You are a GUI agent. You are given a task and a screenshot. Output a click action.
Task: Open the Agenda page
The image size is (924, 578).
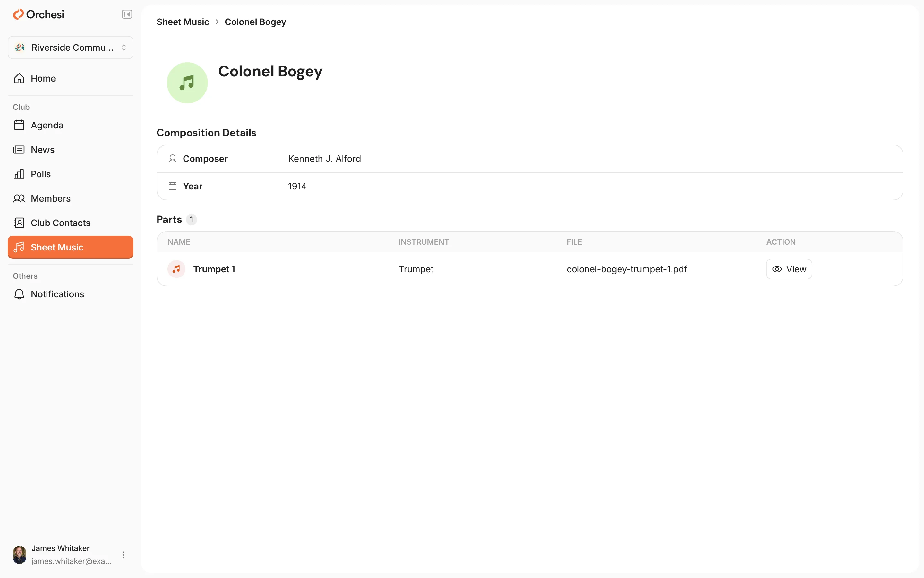point(71,125)
